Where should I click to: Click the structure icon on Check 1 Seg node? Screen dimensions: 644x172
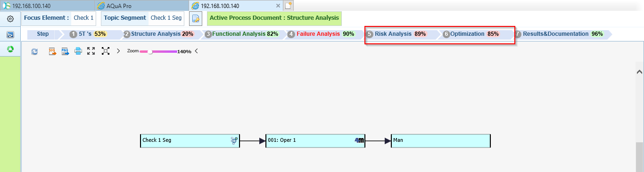click(234, 140)
